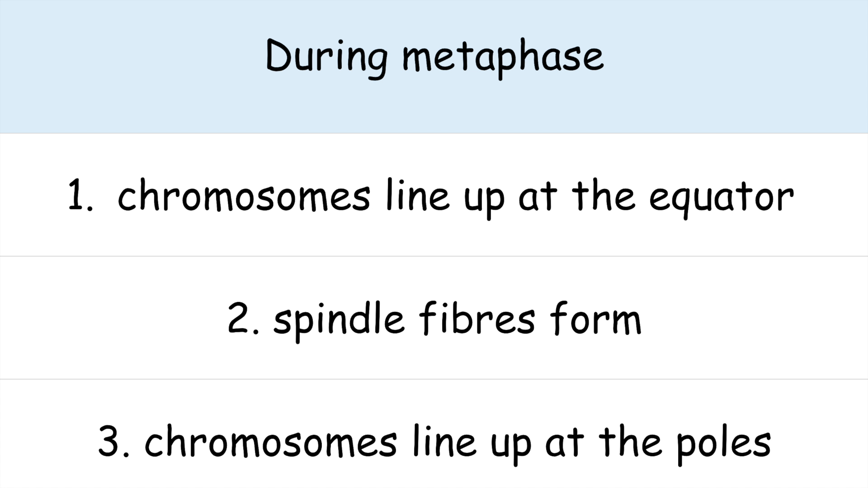Viewport: 868px width, 488px height.
Task: Pick answer "chromosomes line up at the poles"
Action: (457, 441)
